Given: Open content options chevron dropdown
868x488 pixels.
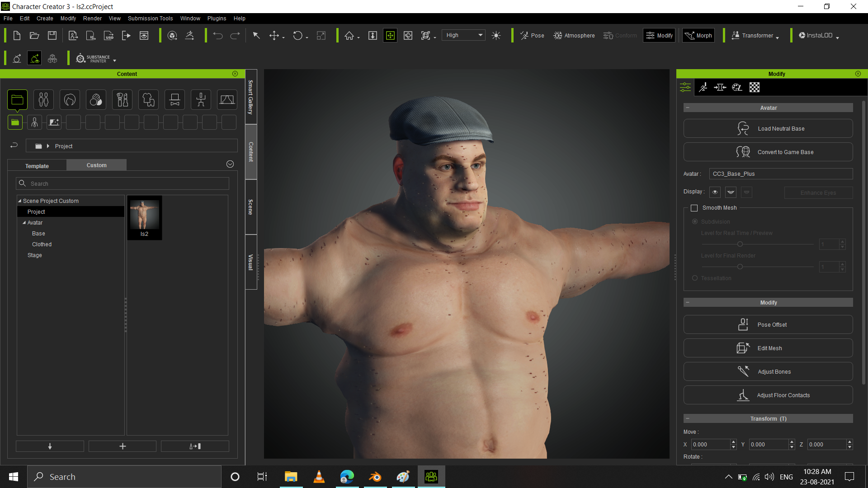Looking at the screenshot, I should click(x=230, y=164).
